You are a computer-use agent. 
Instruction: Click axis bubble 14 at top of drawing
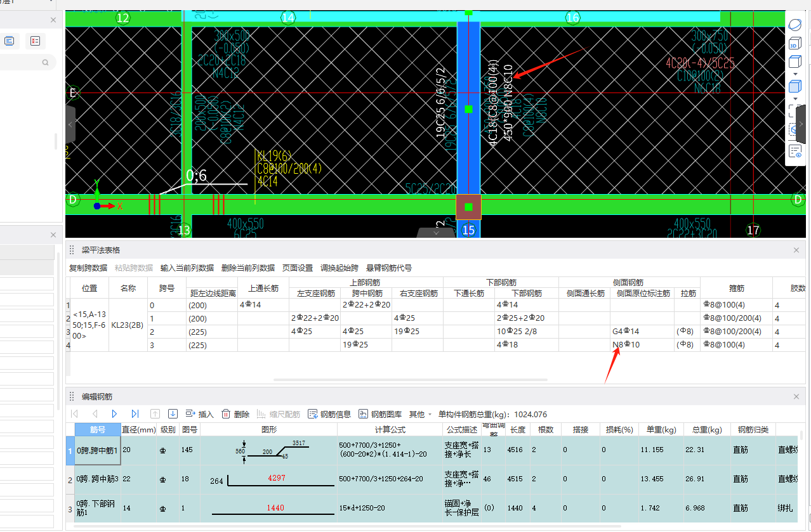point(288,18)
